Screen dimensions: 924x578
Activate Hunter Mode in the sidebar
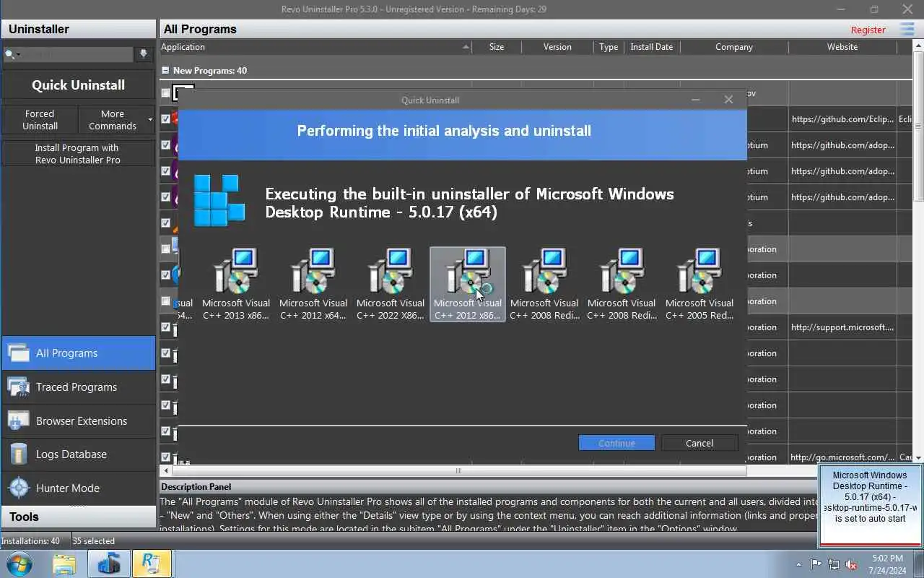coord(78,488)
